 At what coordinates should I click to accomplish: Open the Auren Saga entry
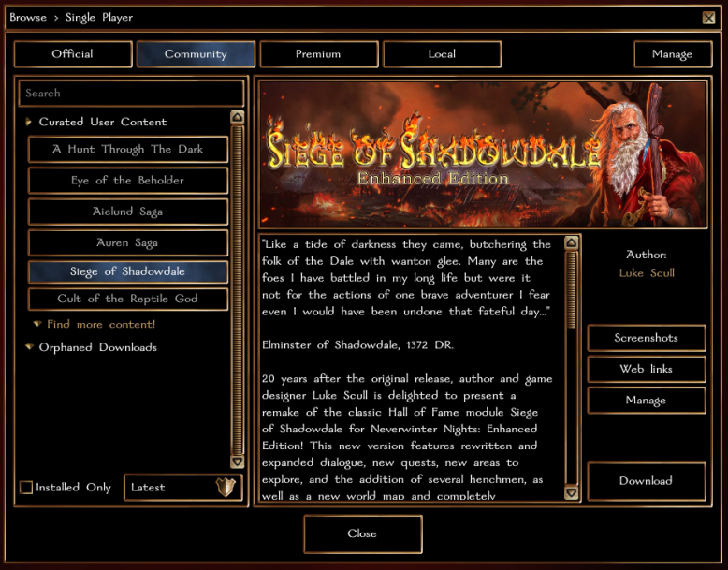tap(127, 242)
